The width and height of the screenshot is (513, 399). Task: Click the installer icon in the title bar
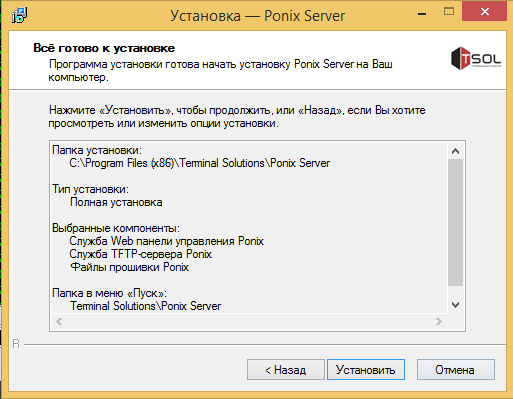point(19,15)
